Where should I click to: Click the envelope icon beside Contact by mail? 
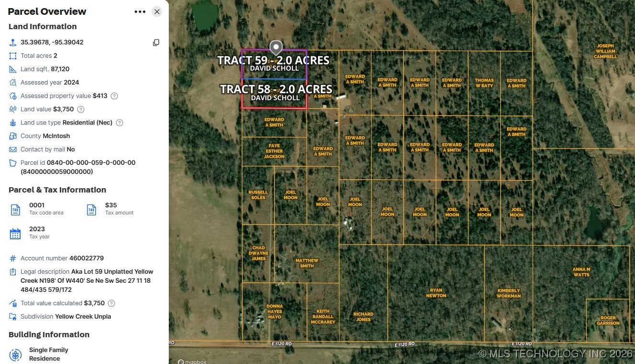(x=12, y=149)
